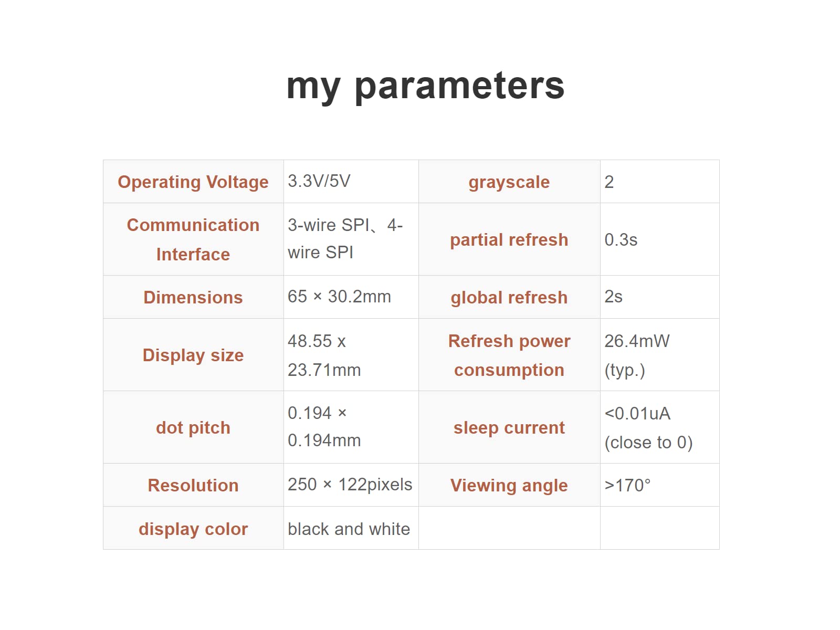Click the "display color" label
This screenshot has width=840, height=630.
(193, 529)
